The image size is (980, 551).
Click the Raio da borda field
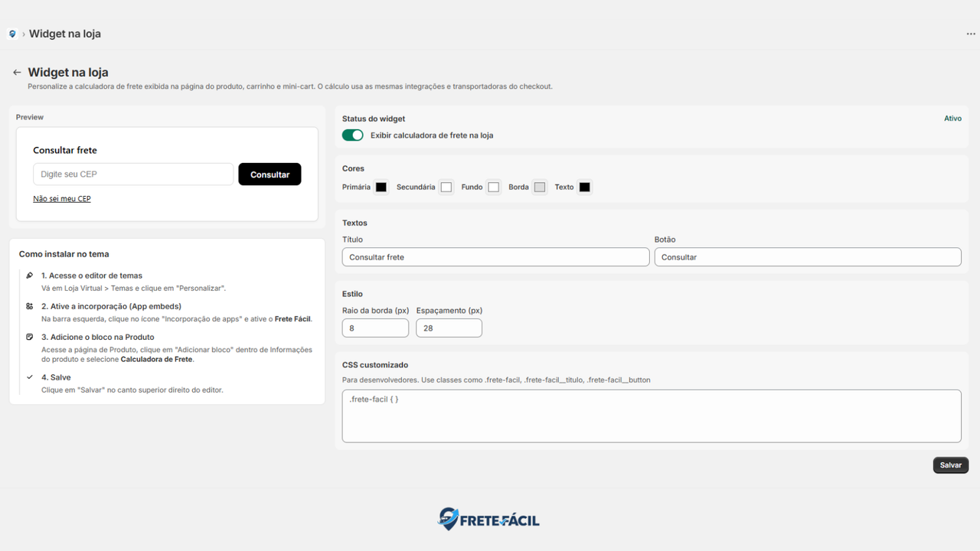375,328
